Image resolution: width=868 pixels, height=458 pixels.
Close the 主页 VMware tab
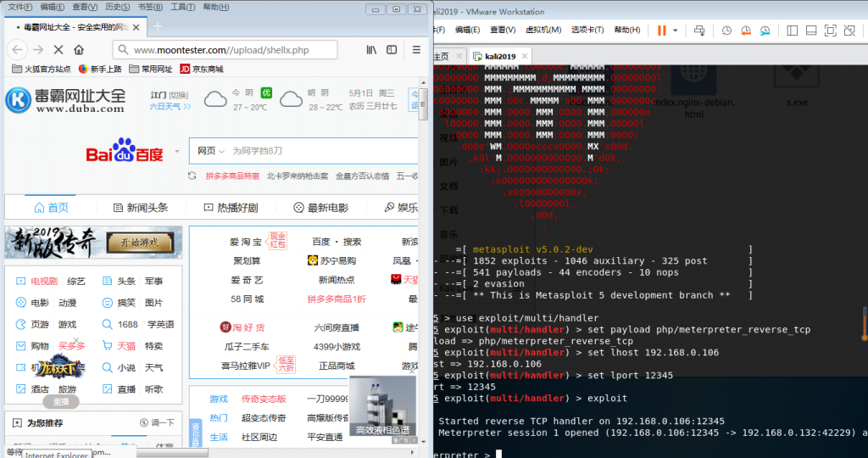pyautogui.click(x=459, y=57)
